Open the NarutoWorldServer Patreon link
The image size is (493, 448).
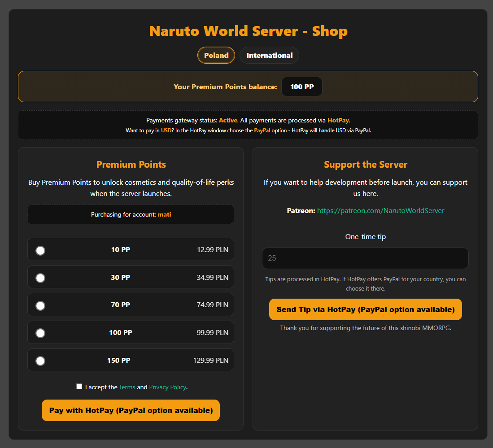click(380, 210)
